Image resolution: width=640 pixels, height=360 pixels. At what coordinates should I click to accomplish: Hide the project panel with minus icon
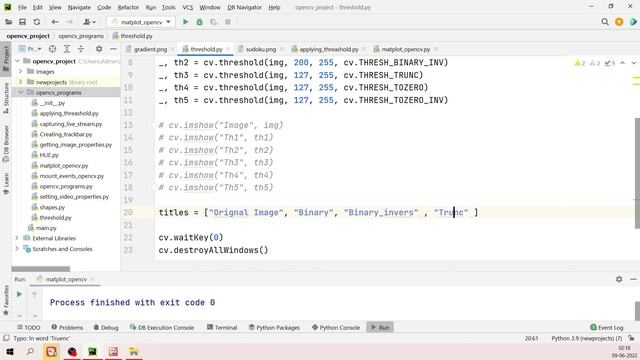point(113,49)
